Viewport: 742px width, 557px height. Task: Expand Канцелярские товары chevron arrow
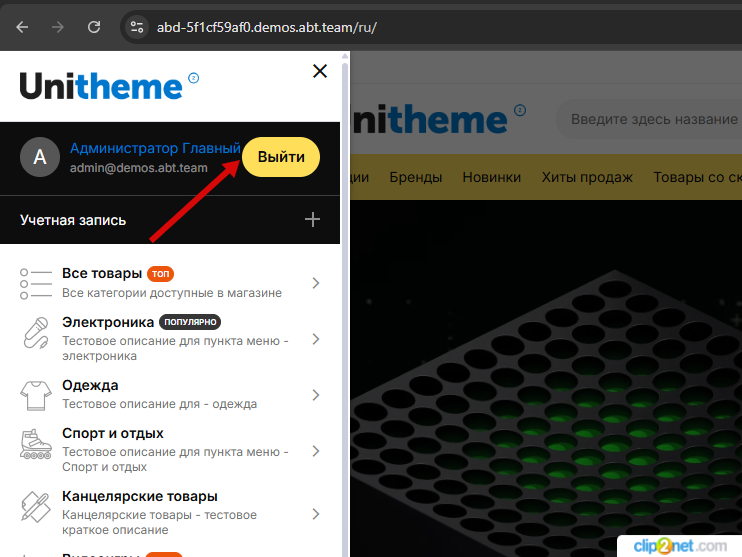316,514
